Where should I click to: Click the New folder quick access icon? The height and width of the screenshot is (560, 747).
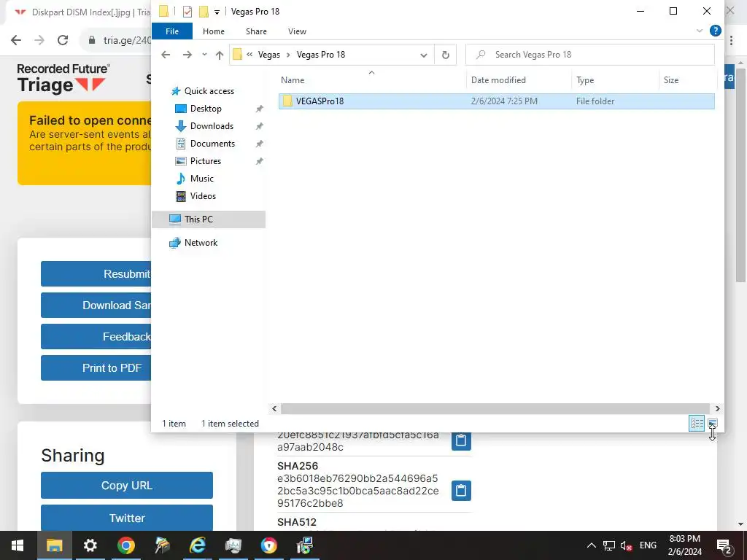click(x=204, y=12)
